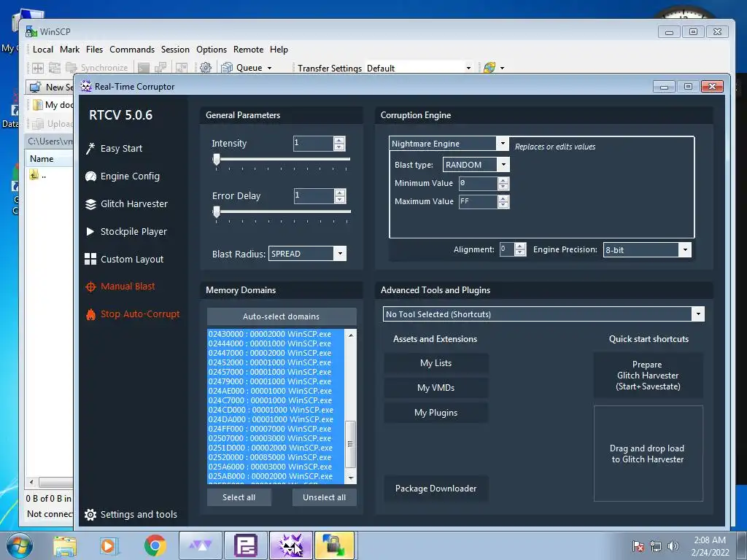
Task: Click Drag and drop load area
Action: (x=648, y=454)
